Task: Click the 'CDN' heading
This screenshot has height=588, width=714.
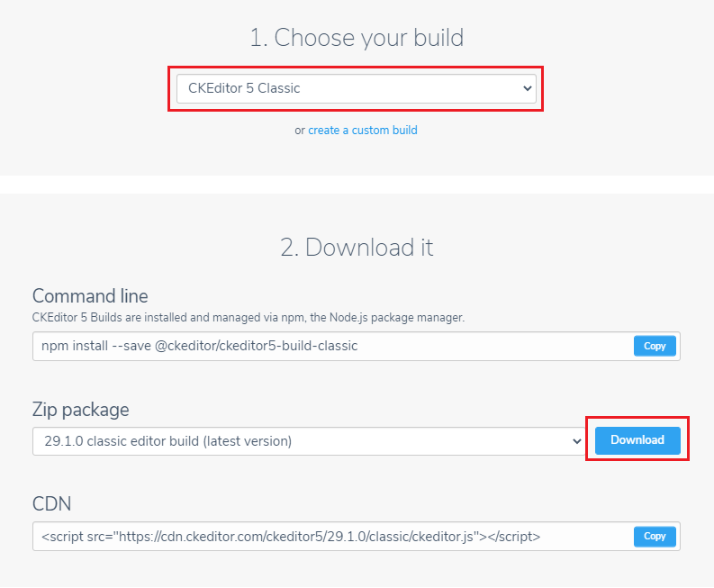Action: [51, 503]
